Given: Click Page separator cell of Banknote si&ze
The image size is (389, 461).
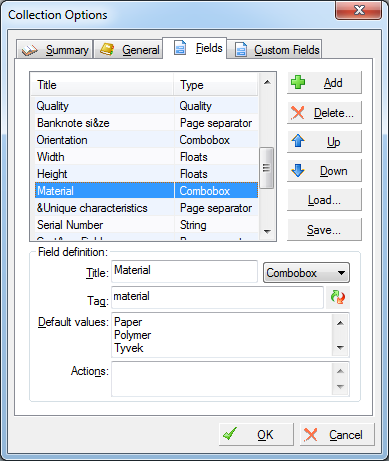Looking at the screenshot, I should 216,123.
